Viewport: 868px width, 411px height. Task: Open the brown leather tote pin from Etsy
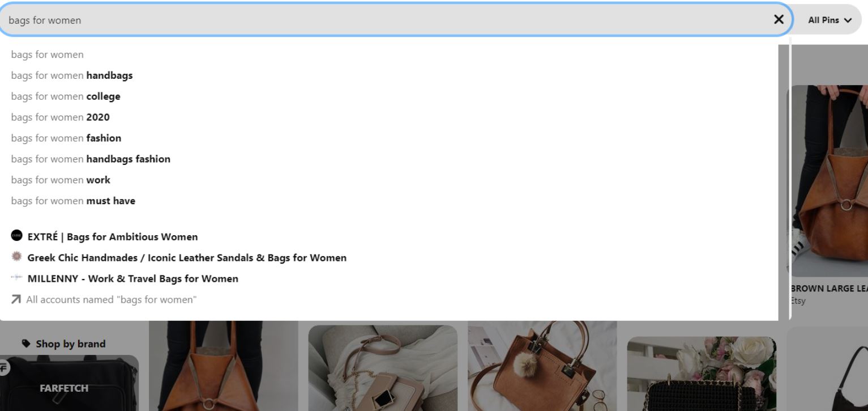(827, 181)
